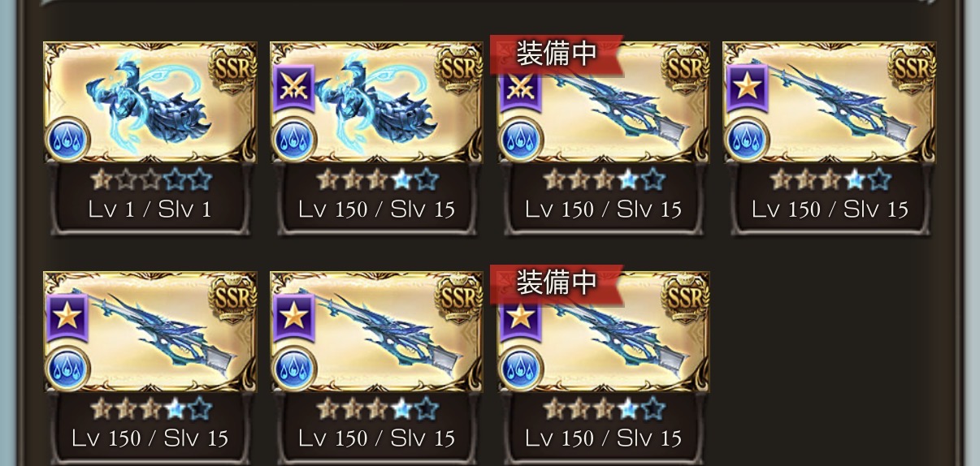Viewport: 980px width, 466px height.
Task: Tap the star awakening icon on the top-row unequipped spear
Action: [x=744, y=84]
